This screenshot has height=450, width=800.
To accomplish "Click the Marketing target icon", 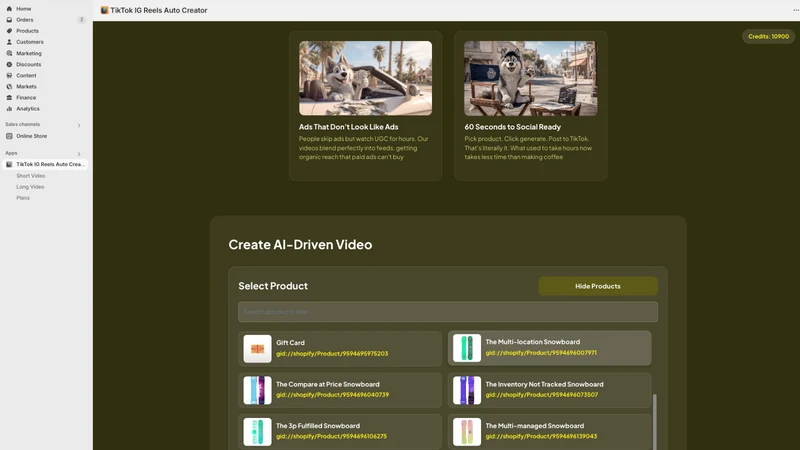I will pyautogui.click(x=9, y=53).
